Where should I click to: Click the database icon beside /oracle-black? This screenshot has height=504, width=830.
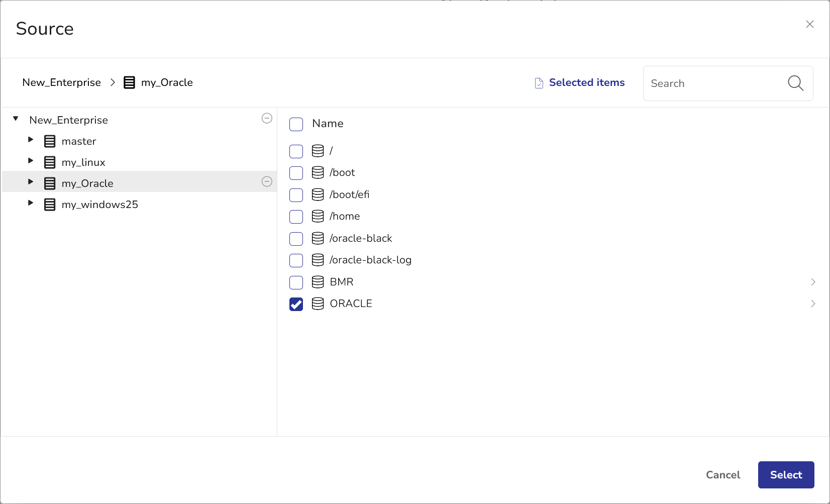pos(318,238)
